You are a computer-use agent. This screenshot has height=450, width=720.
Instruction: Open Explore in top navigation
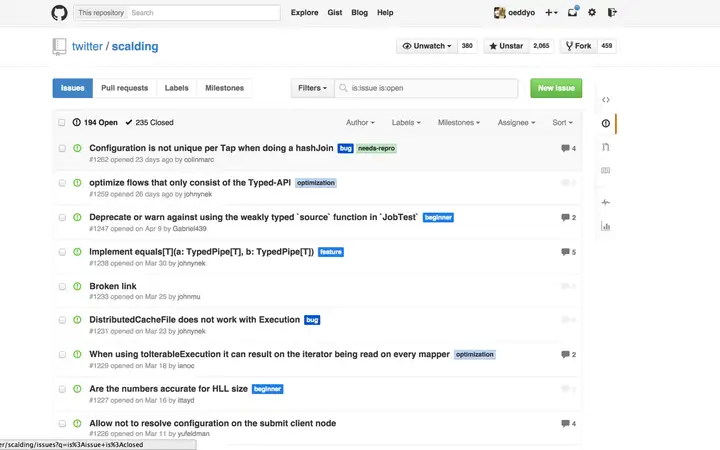304,13
